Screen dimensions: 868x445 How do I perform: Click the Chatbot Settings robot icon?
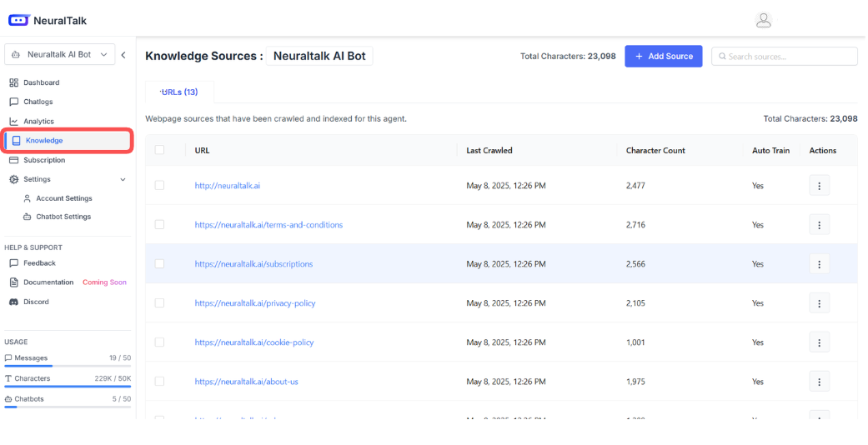coord(28,217)
